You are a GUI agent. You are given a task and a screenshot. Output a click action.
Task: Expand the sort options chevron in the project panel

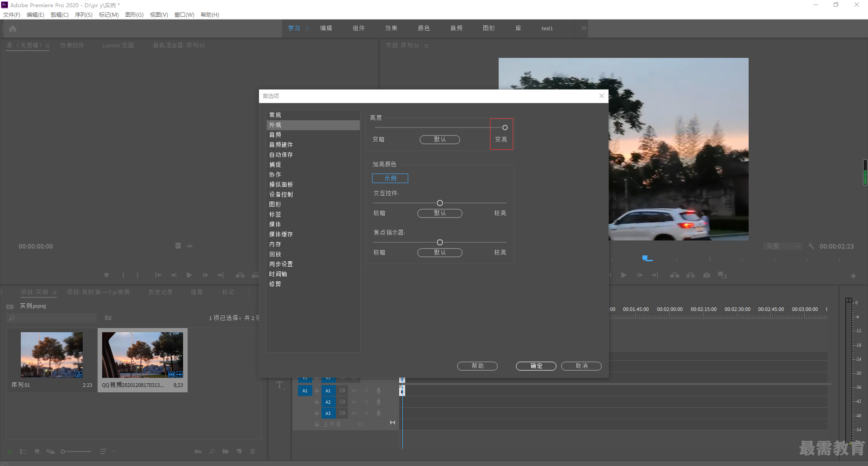point(114,452)
